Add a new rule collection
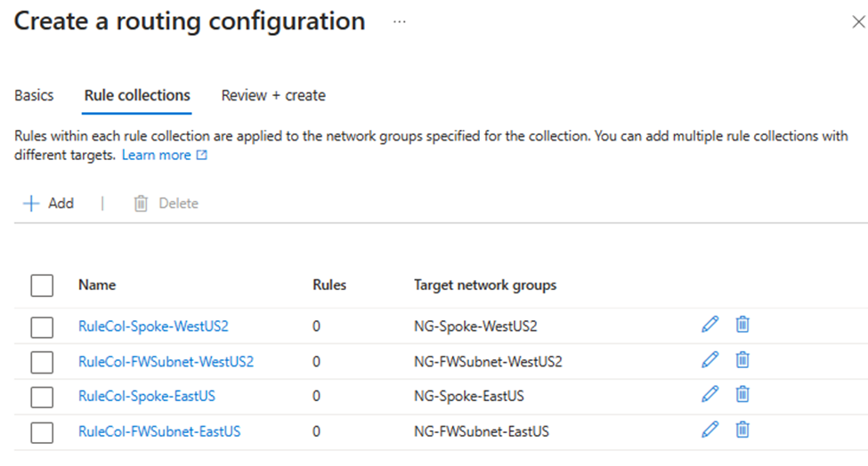868x466 pixels. pos(48,204)
